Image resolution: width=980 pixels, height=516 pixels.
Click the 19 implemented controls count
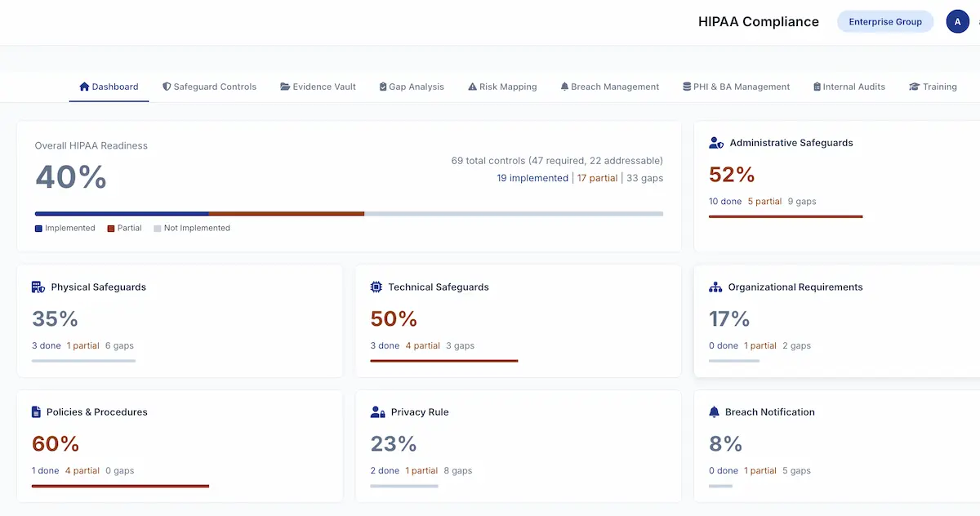click(x=532, y=177)
